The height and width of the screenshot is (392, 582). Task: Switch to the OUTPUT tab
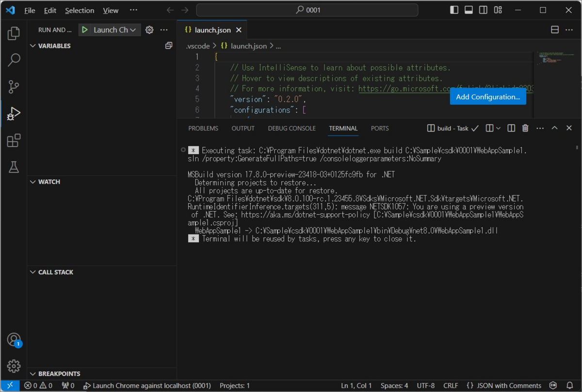tap(243, 128)
